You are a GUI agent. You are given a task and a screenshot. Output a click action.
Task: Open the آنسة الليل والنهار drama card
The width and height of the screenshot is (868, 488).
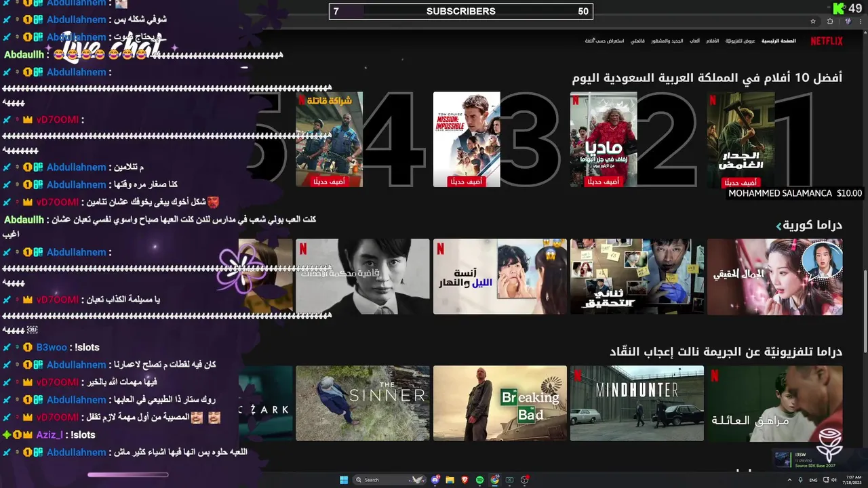pyautogui.click(x=500, y=277)
